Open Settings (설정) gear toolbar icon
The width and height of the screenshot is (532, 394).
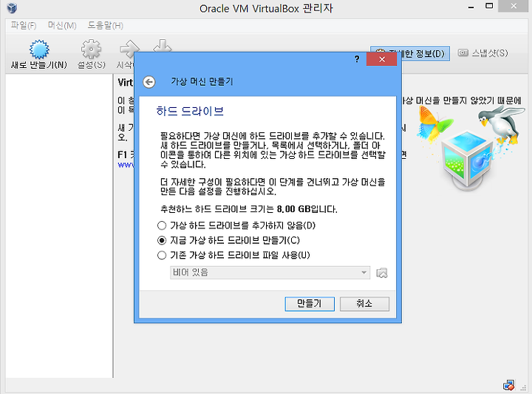pyautogui.click(x=91, y=54)
